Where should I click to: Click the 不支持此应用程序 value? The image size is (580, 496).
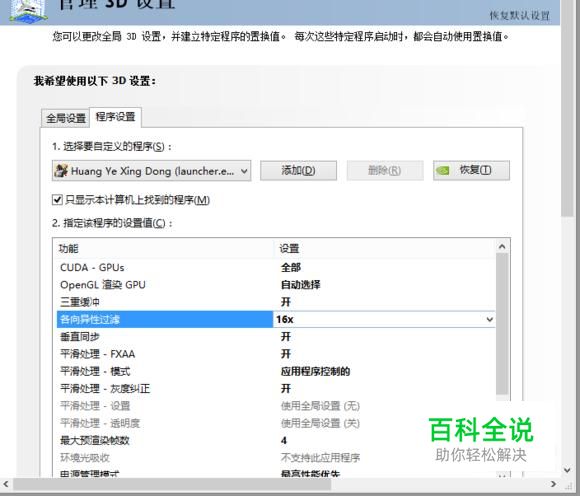(320, 458)
